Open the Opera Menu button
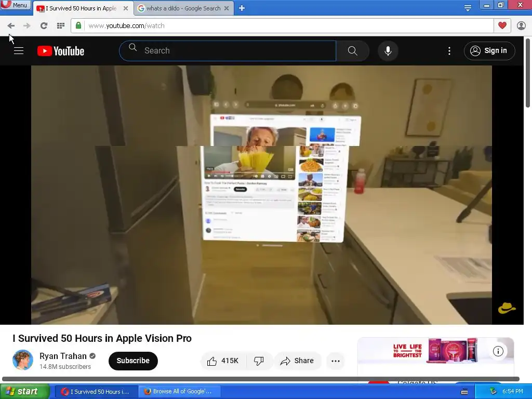 (15, 5)
